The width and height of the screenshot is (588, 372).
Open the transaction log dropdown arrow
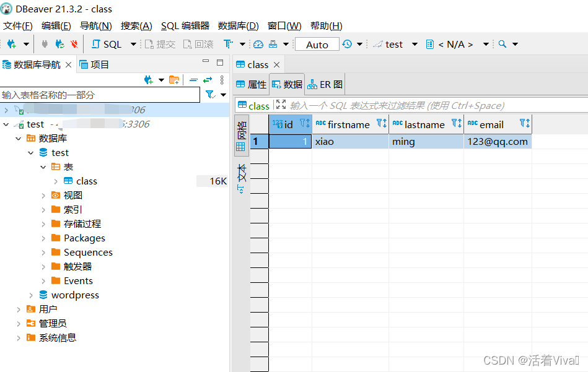click(x=359, y=44)
